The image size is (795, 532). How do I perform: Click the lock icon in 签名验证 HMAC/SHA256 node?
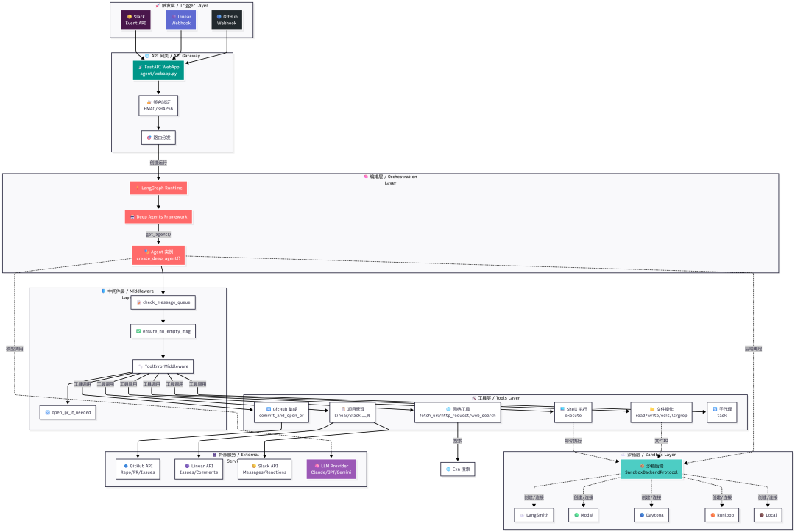pos(149,102)
